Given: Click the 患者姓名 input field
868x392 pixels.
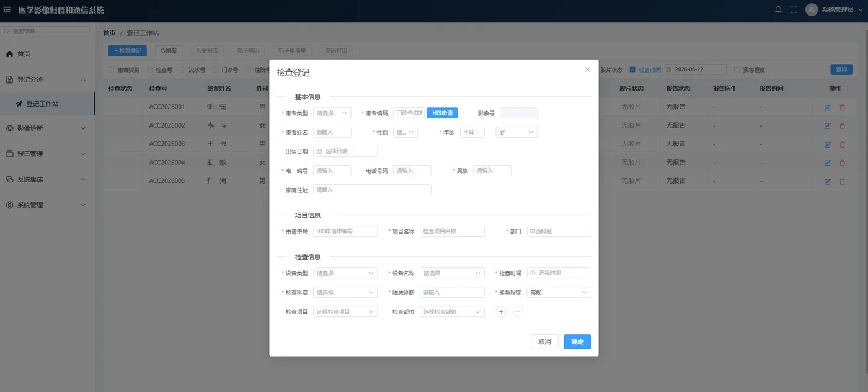Looking at the screenshot, I should click(332, 132).
